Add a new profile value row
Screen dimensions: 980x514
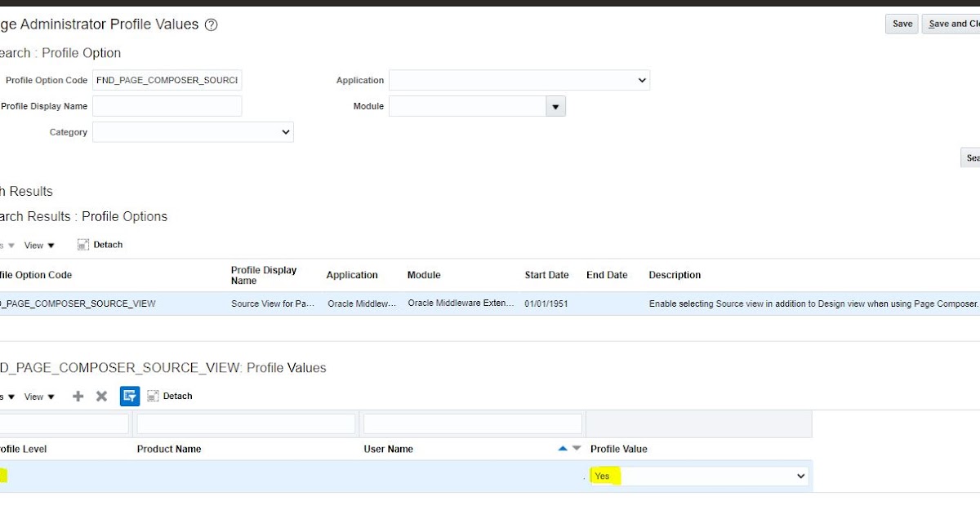click(x=78, y=396)
